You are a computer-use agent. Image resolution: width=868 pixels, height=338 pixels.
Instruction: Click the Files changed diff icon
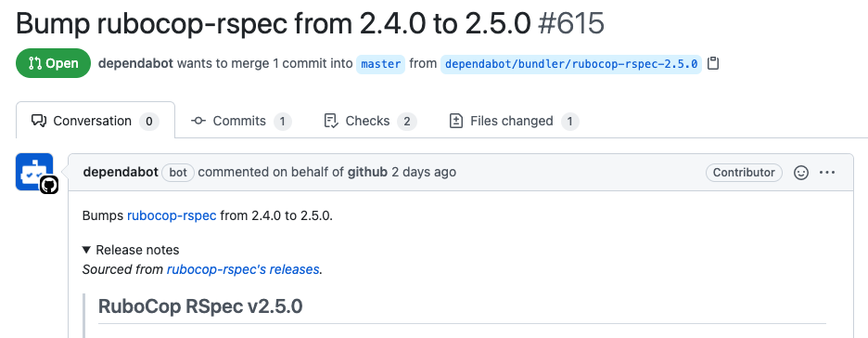(x=456, y=121)
